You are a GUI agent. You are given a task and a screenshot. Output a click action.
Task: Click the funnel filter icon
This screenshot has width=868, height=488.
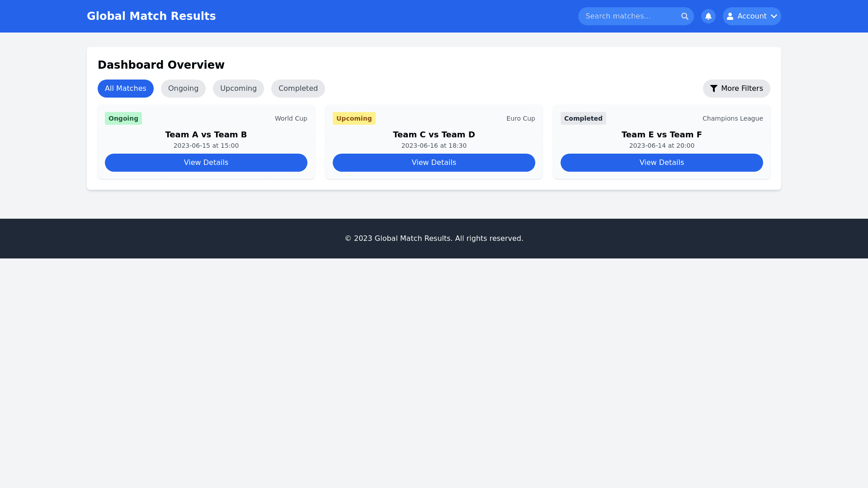coord(713,89)
